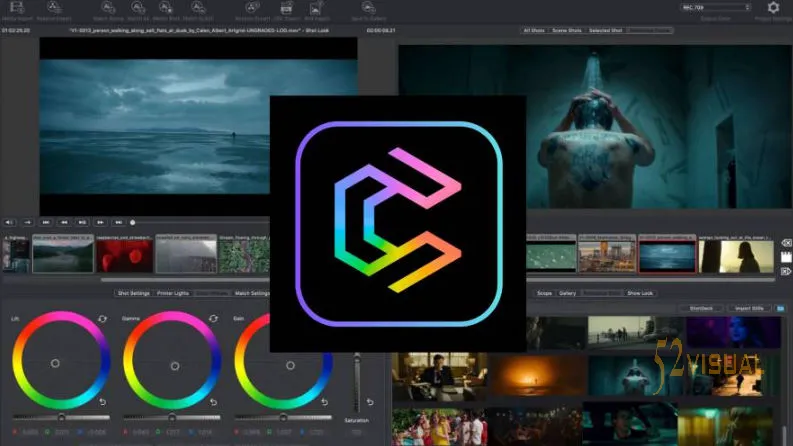
Task: Select the aerial green forest thumbnail
Action: coord(244,254)
